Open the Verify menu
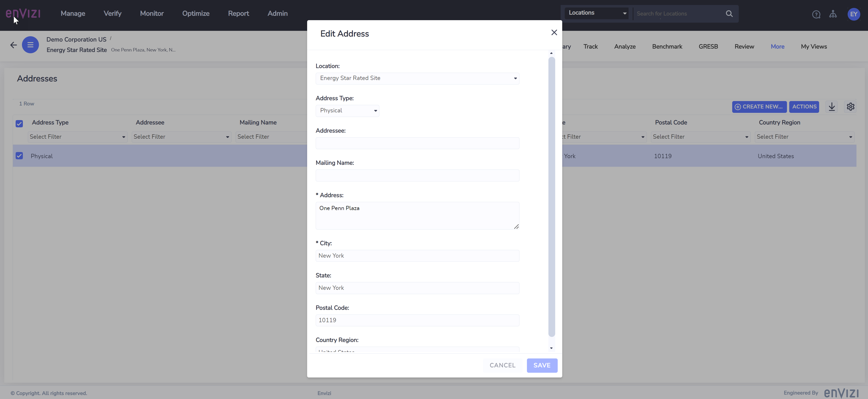 (x=112, y=14)
